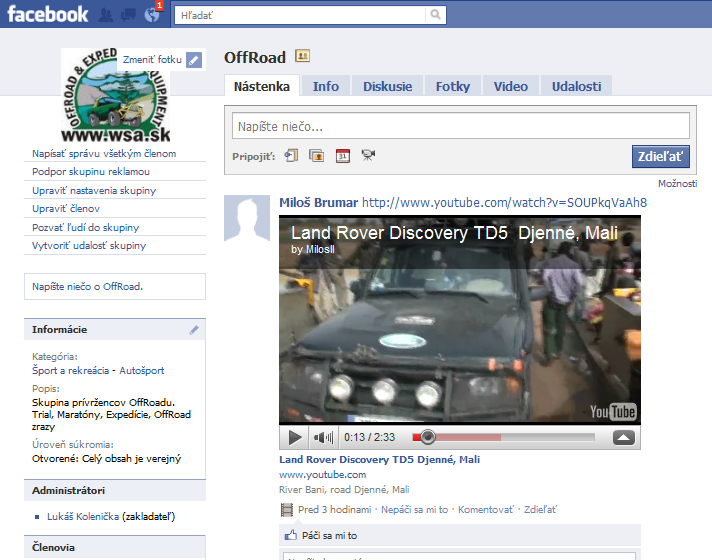The width and height of the screenshot is (712, 560).
Task: Click Napíšte niečo o OffRoad box
Action: point(115,287)
